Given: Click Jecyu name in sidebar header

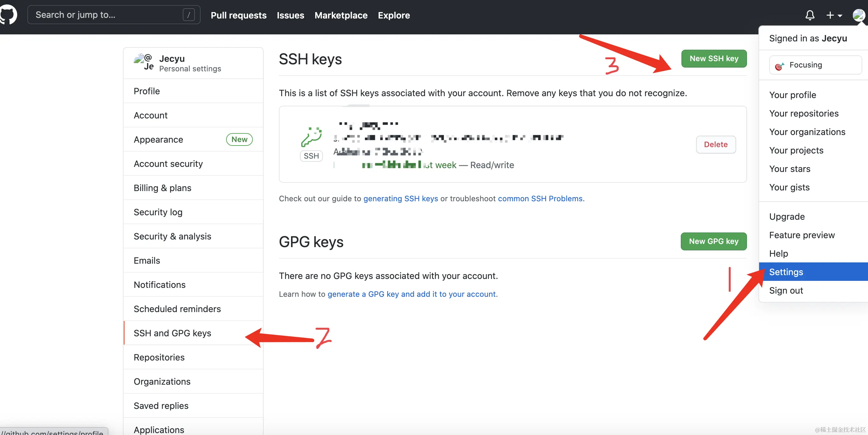Looking at the screenshot, I should (172, 59).
